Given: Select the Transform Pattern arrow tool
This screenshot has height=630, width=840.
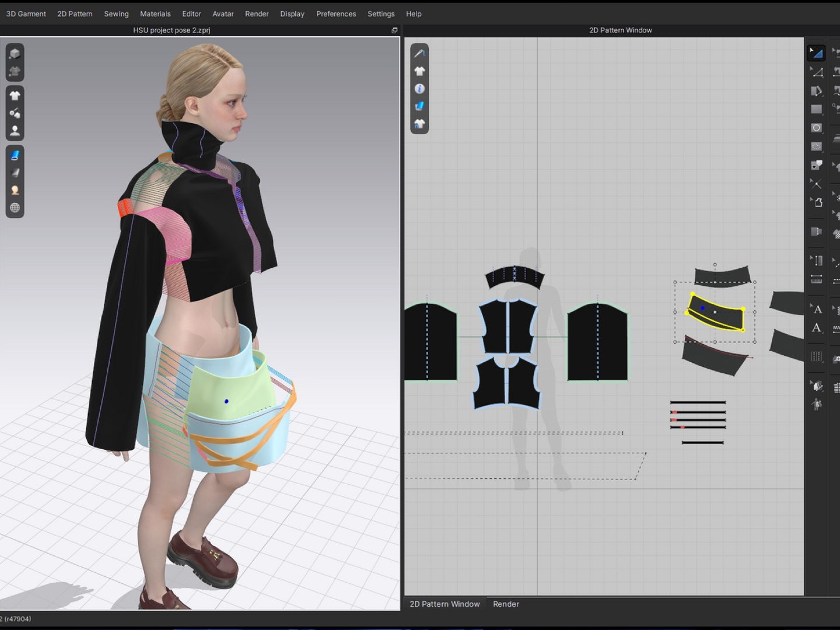Looking at the screenshot, I should (816, 53).
